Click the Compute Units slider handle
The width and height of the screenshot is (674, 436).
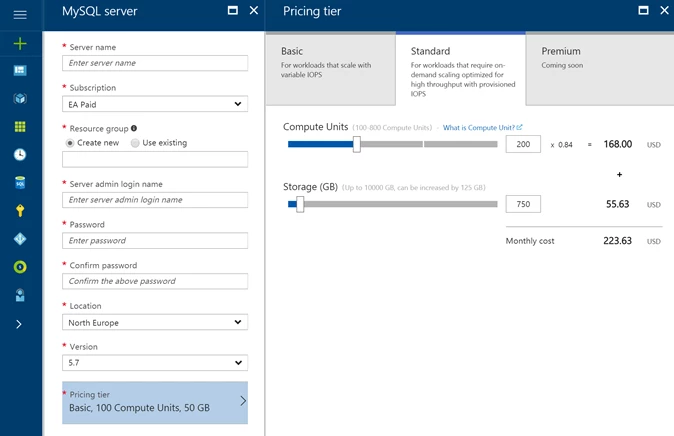357,144
